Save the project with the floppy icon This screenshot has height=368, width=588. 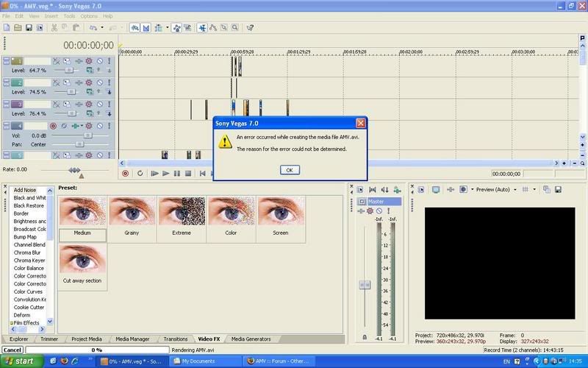[x=29, y=27]
